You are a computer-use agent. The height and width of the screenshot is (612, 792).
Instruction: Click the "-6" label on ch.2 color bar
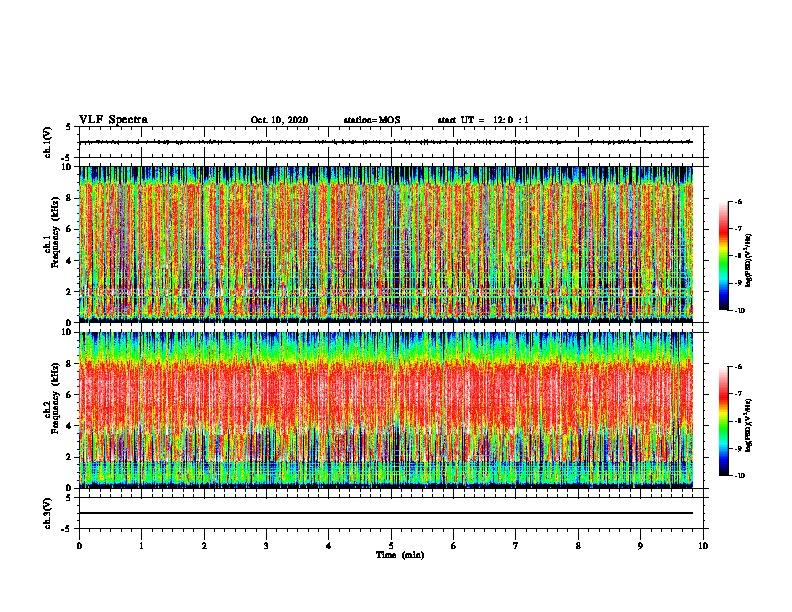point(739,367)
